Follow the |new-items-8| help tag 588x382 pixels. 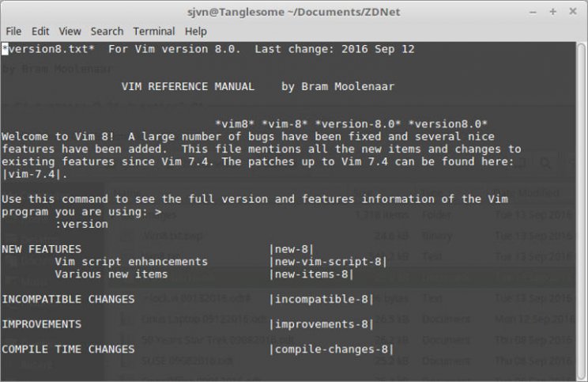tap(311, 274)
